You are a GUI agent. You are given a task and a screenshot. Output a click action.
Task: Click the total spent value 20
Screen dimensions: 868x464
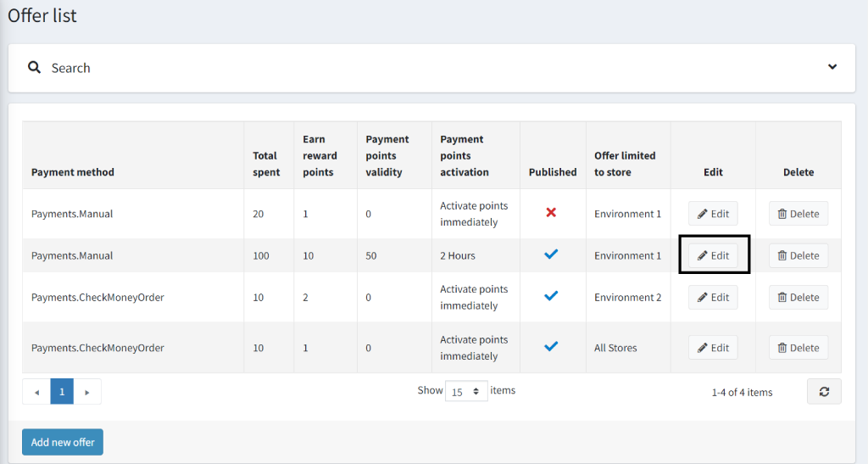258,214
